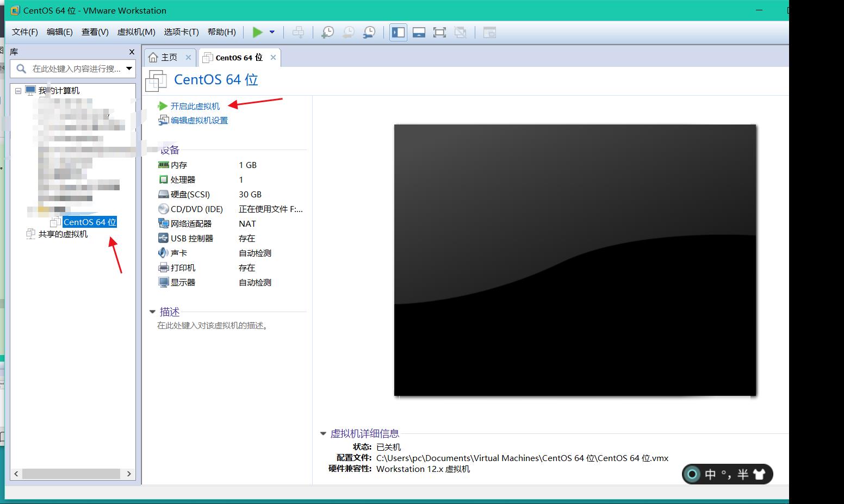Toggle the 中 Chinese input mode
844x504 pixels.
[x=710, y=475]
